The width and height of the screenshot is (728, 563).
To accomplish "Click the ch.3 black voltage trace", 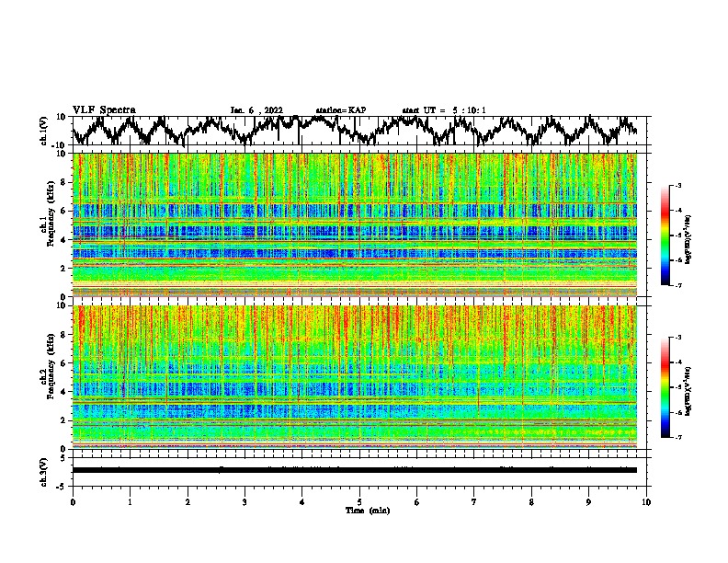I will pos(355,470).
